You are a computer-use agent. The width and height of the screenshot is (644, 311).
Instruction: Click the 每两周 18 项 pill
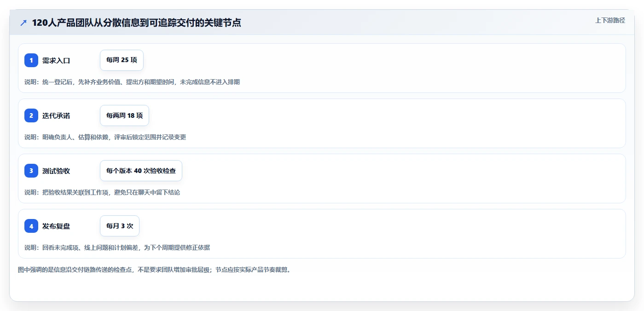[124, 115]
